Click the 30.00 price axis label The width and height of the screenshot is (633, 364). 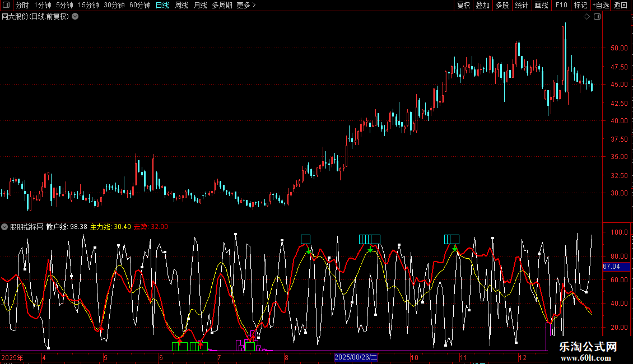click(x=619, y=193)
